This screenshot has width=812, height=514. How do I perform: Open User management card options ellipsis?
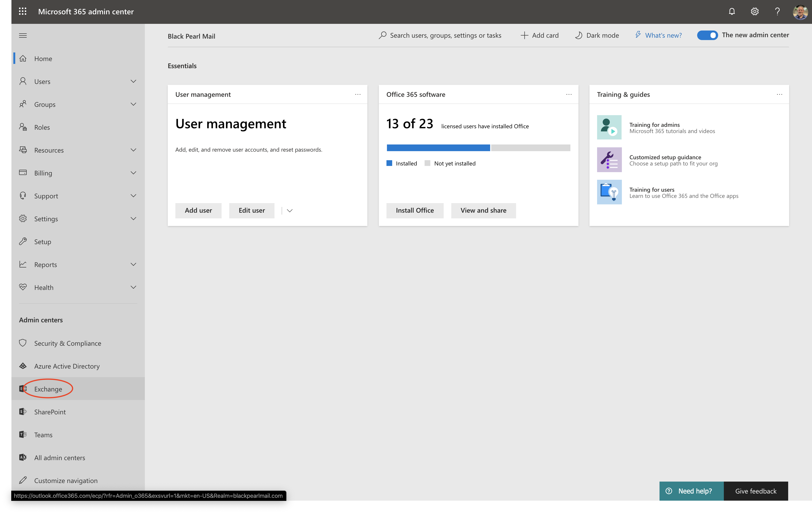tap(357, 94)
